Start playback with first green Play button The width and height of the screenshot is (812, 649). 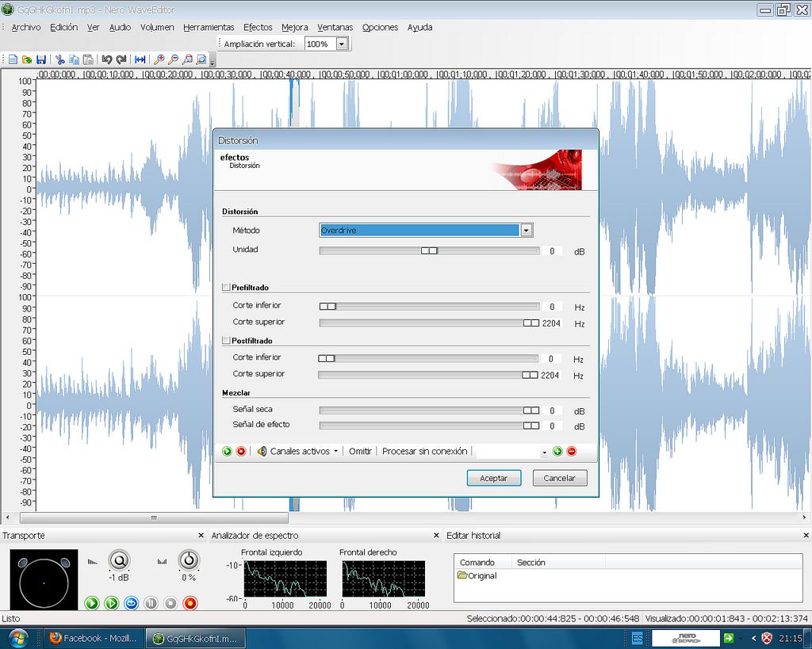pyautogui.click(x=92, y=603)
